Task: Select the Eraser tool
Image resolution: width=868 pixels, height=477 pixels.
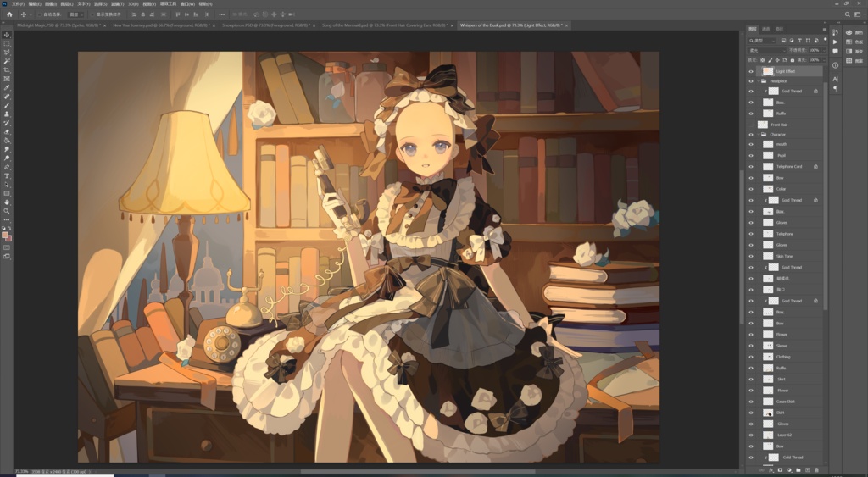Action: (7, 131)
